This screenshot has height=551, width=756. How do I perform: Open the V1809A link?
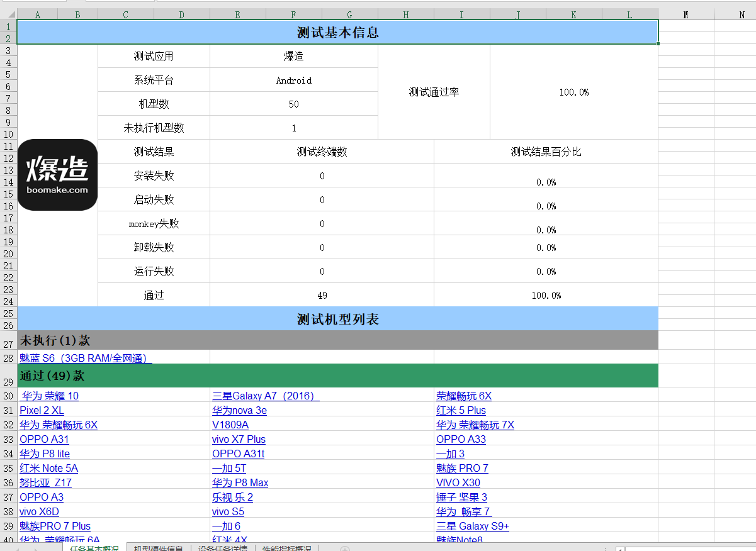click(230, 425)
